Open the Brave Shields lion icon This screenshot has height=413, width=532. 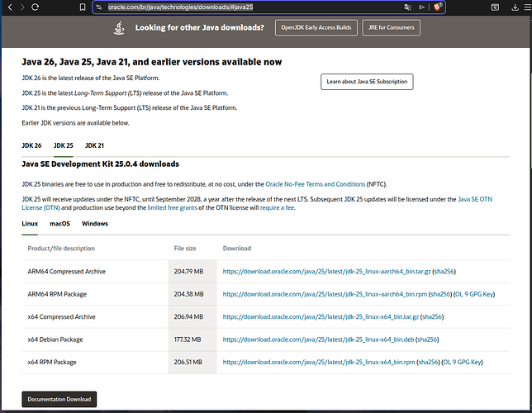click(x=437, y=7)
